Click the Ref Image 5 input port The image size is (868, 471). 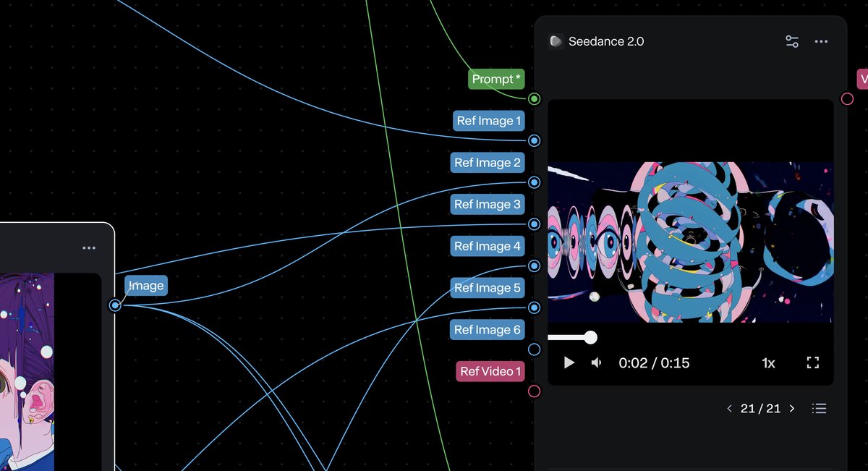click(534, 308)
